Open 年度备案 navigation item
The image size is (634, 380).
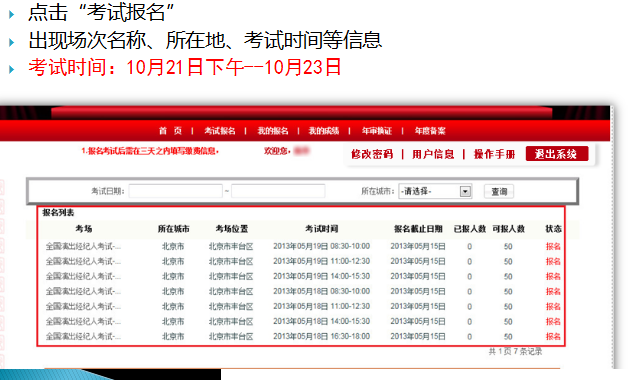[430, 131]
